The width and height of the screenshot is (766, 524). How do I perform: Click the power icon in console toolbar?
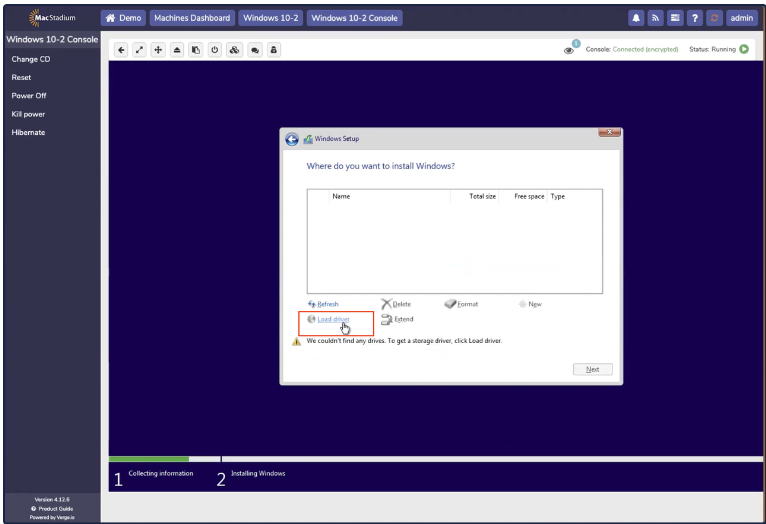[215, 49]
